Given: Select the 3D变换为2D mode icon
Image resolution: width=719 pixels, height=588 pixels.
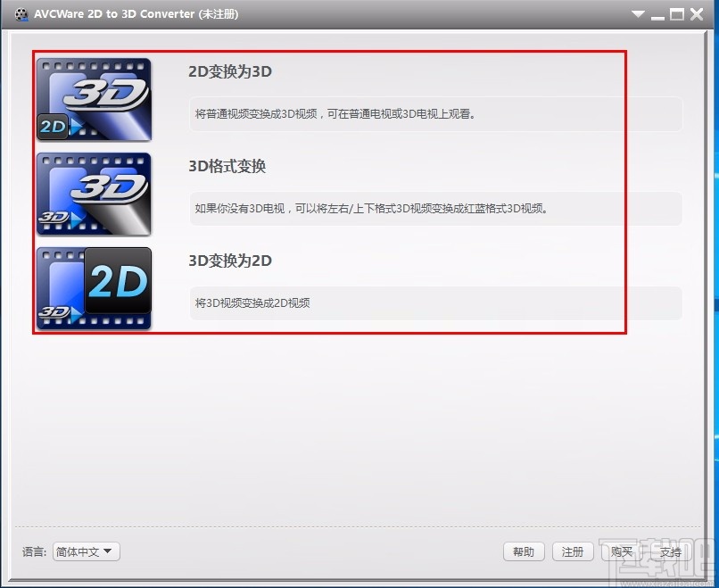Looking at the screenshot, I should point(93,287).
